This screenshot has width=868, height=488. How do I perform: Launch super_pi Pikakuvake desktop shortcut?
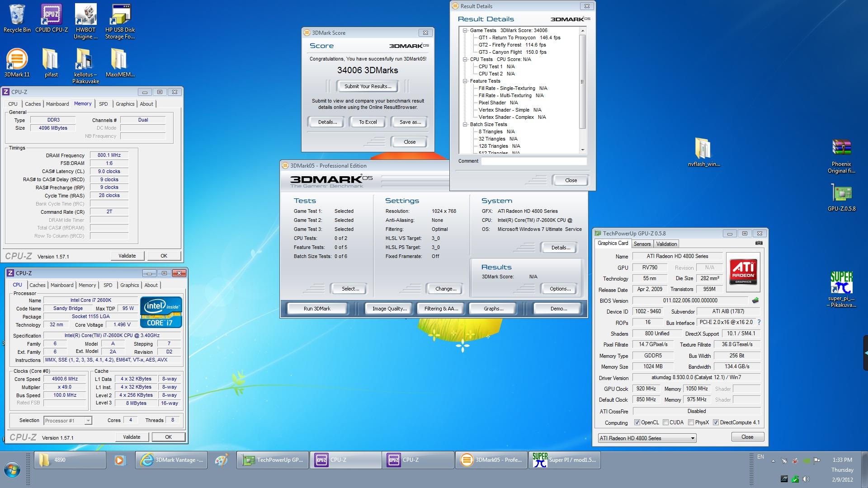(841, 290)
